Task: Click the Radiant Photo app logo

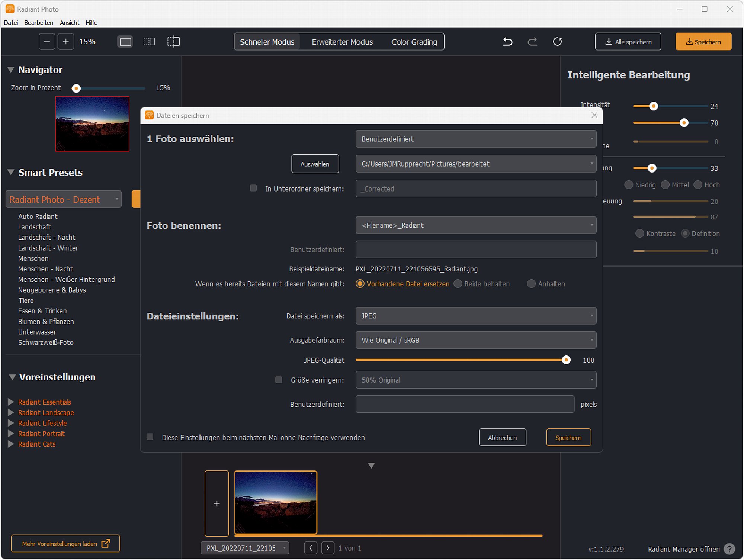Action: pos(10,9)
